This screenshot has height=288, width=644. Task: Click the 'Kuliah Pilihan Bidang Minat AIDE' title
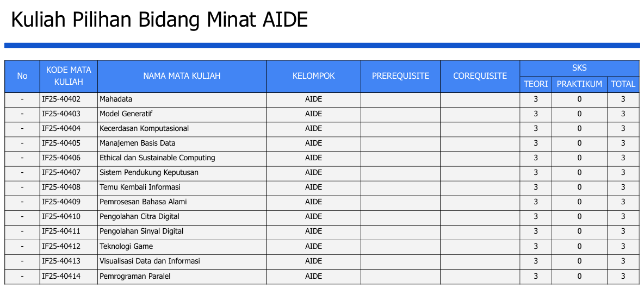pos(159,20)
